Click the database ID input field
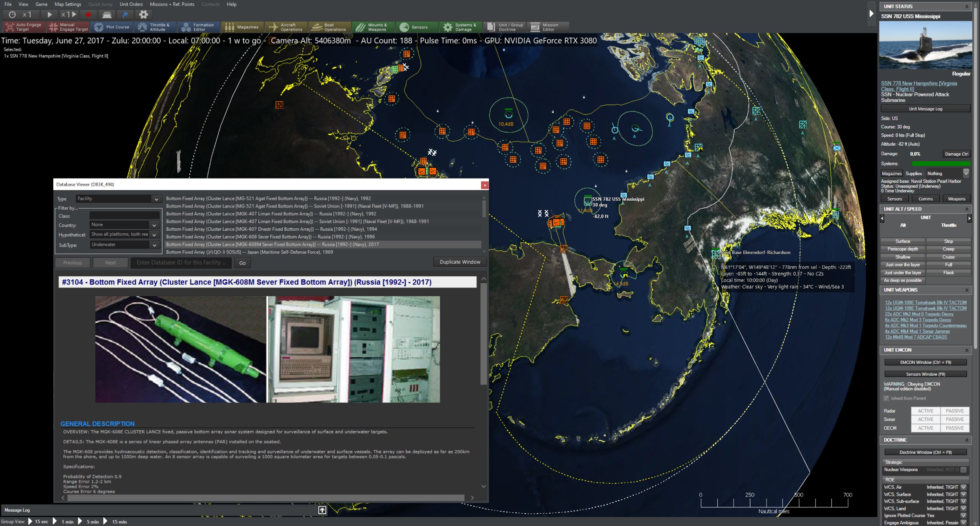This screenshot has width=980, height=526. 181,263
